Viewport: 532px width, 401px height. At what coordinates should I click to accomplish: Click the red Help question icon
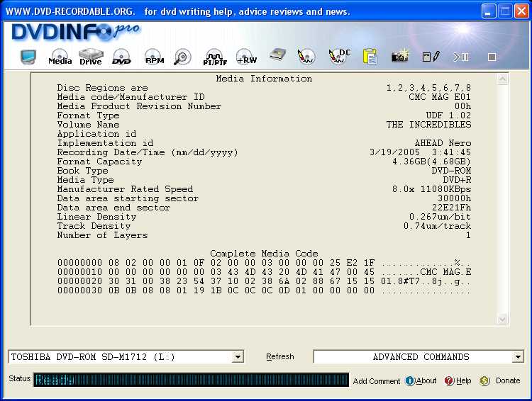[449, 381]
